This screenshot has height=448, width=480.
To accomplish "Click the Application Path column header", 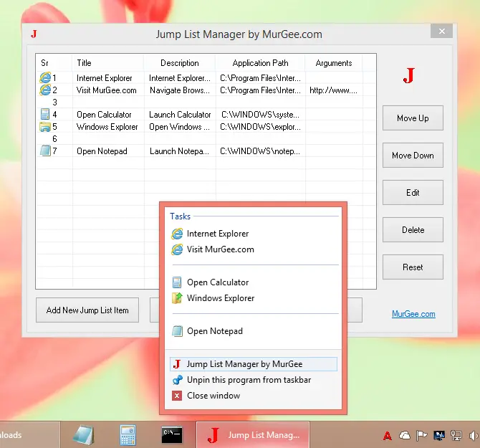I will tap(260, 63).
